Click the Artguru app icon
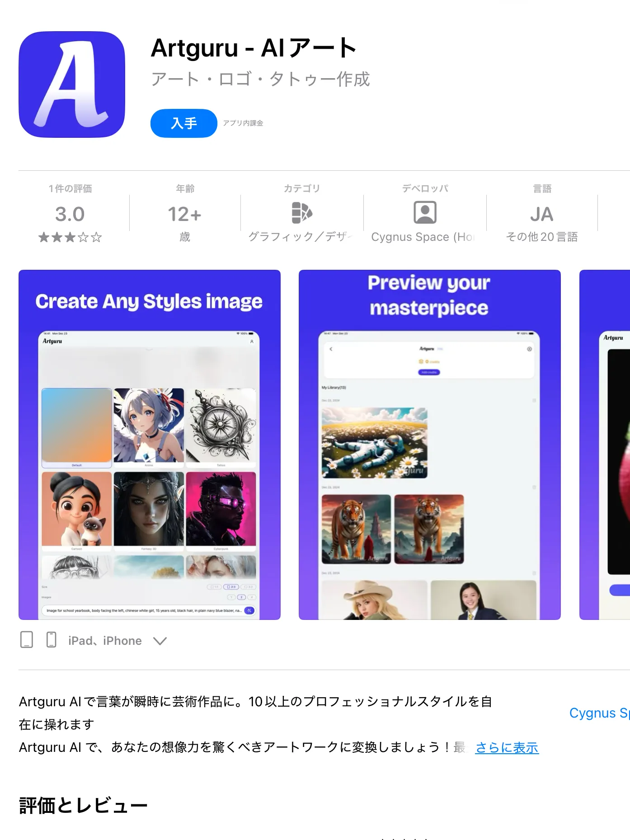This screenshot has width=630, height=840. coord(72,84)
